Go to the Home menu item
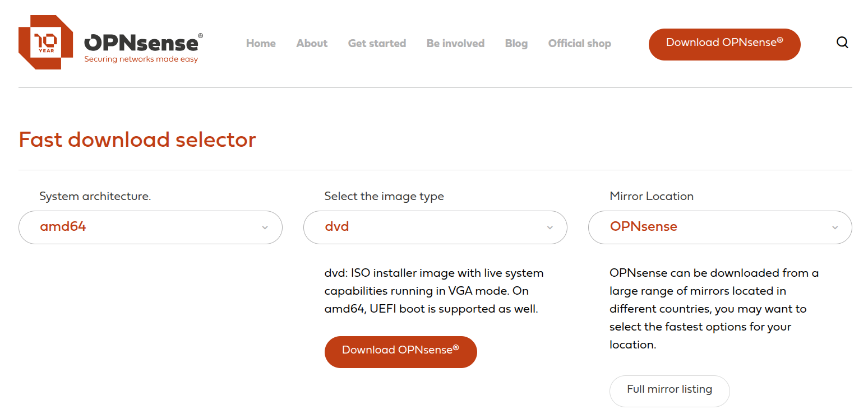This screenshot has width=868, height=414. [261, 44]
